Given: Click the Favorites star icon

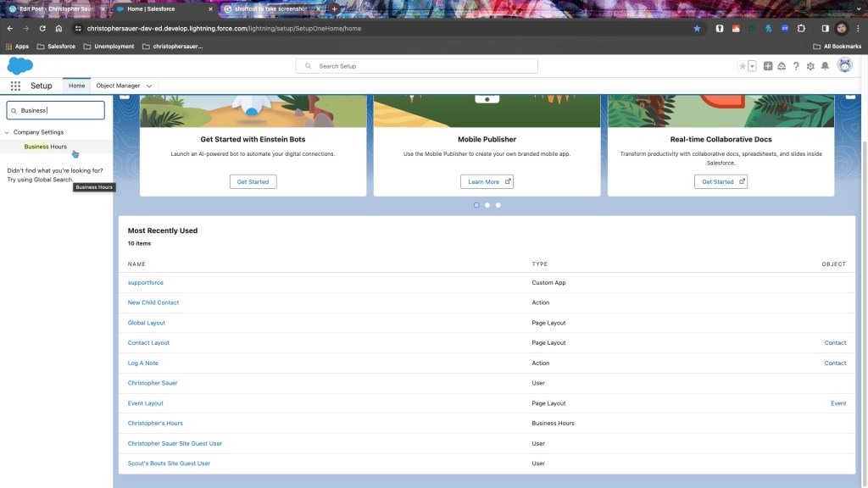Looking at the screenshot, I should point(743,66).
